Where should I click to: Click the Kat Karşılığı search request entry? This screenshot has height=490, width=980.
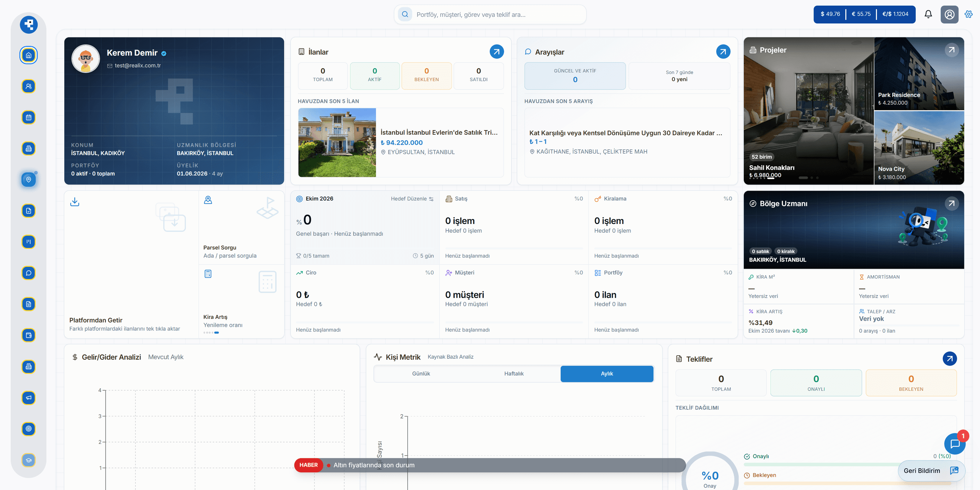[627, 142]
